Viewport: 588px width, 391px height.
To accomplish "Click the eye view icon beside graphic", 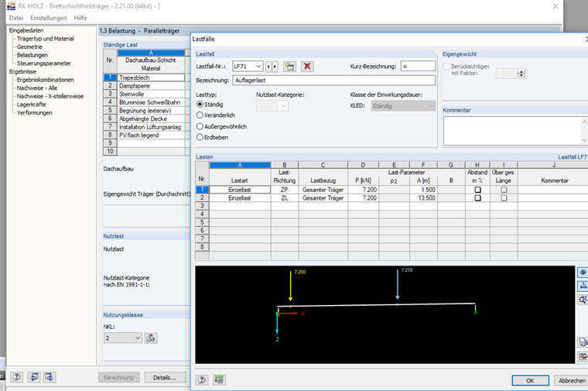I will (583, 273).
